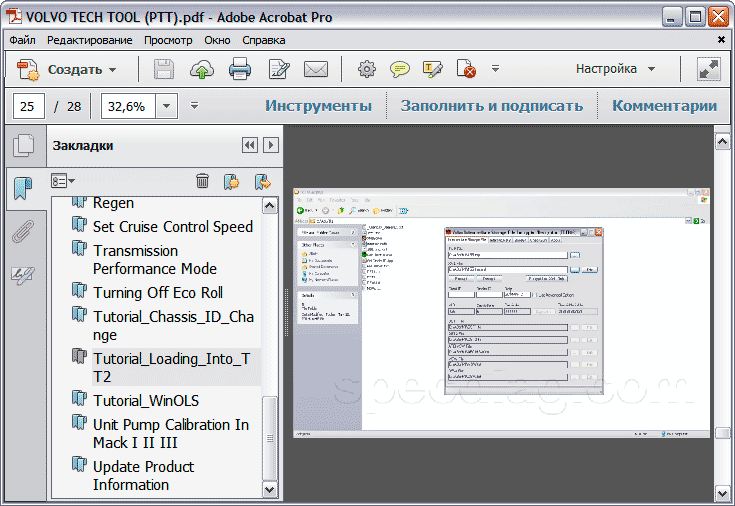The width and height of the screenshot is (735, 506).
Task: Open the Page Thumbnails panel
Action: (22, 147)
